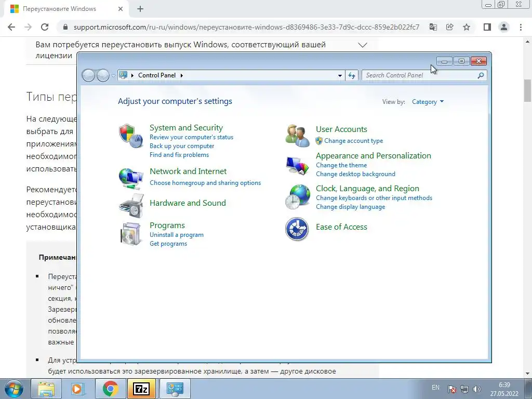The height and width of the screenshot is (399, 532).
Task: Click the Control Panel back arrow button
Action: (x=88, y=75)
